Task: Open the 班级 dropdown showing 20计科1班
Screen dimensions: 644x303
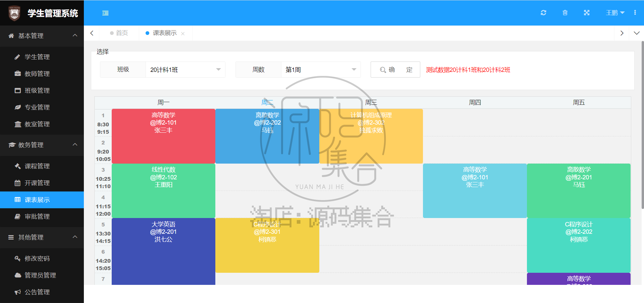Action: click(185, 70)
